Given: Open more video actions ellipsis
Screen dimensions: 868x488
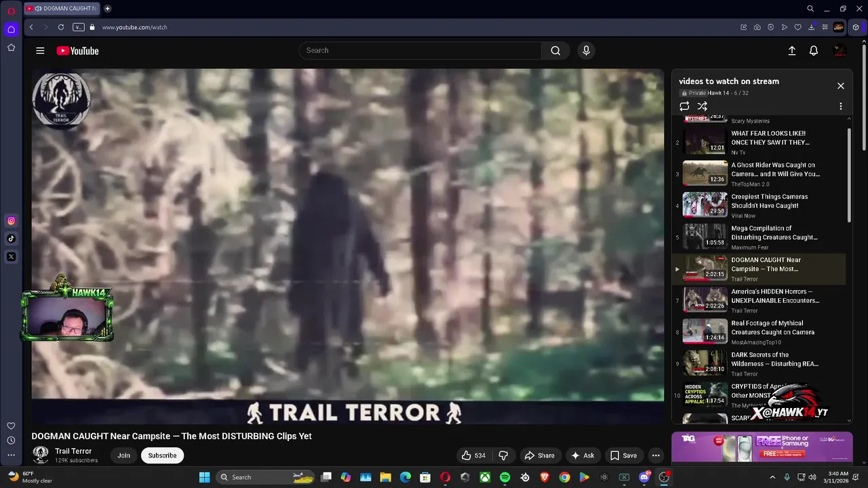Looking at the screenshot, I should (x=656, y=455).
